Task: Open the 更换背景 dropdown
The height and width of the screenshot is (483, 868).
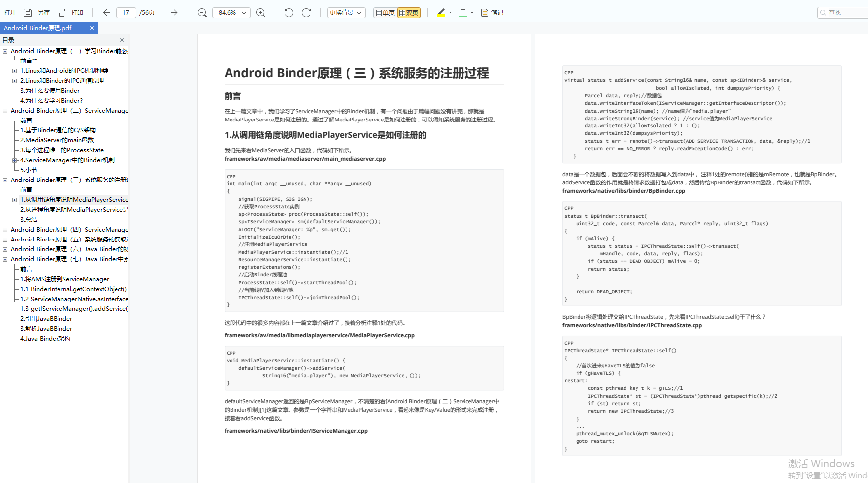Action: (x=347, y=13)
